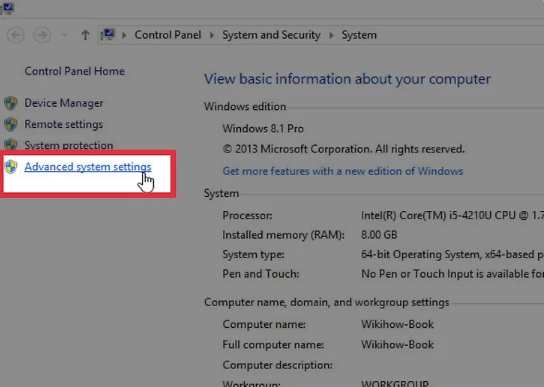Viewport: 544px width, 387px height.
Task: Select the System breadcrumb item
Action: point(359,35)
